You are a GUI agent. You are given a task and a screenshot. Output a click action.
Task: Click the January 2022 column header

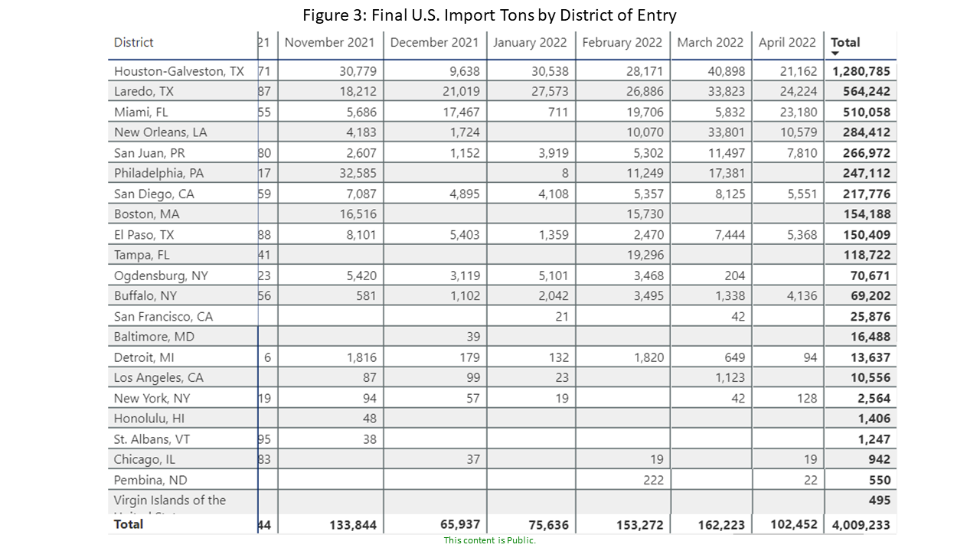coord(530,43)
